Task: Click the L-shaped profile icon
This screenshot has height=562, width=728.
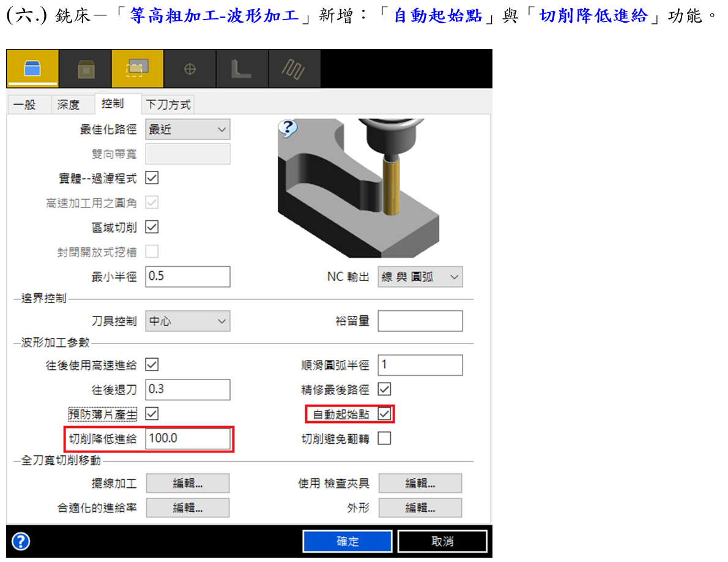Action: click(241, 69)
